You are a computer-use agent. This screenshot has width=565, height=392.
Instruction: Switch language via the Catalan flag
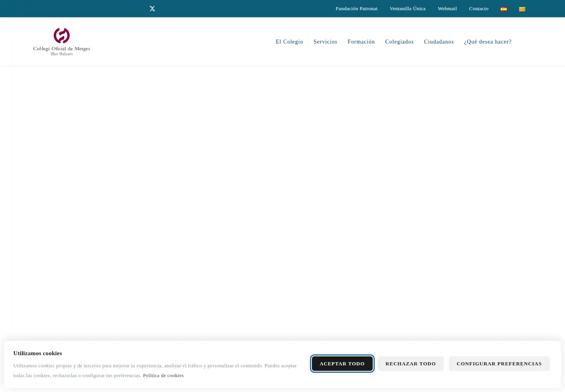[x=522, y=9]
